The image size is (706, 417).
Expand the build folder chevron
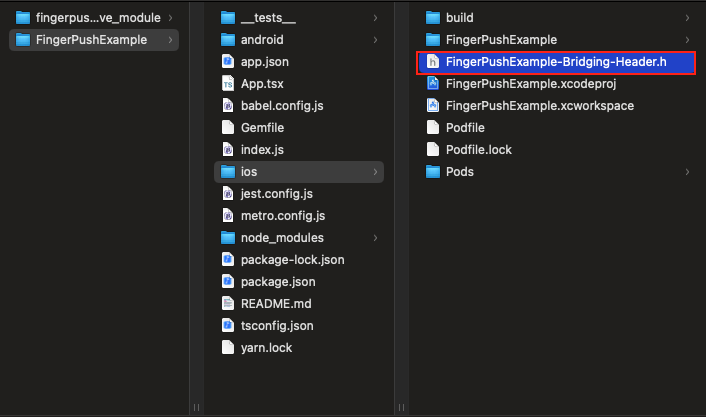(x=687, y=18)
